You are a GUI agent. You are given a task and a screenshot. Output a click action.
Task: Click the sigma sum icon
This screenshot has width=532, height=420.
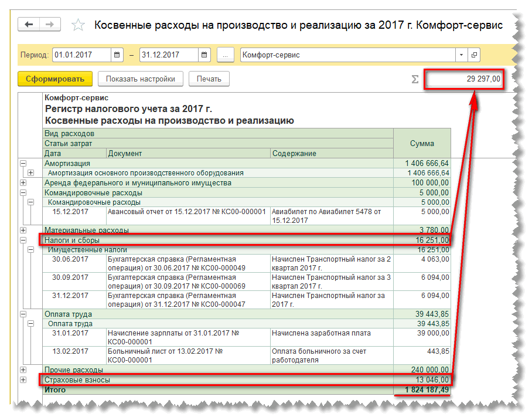415,79
